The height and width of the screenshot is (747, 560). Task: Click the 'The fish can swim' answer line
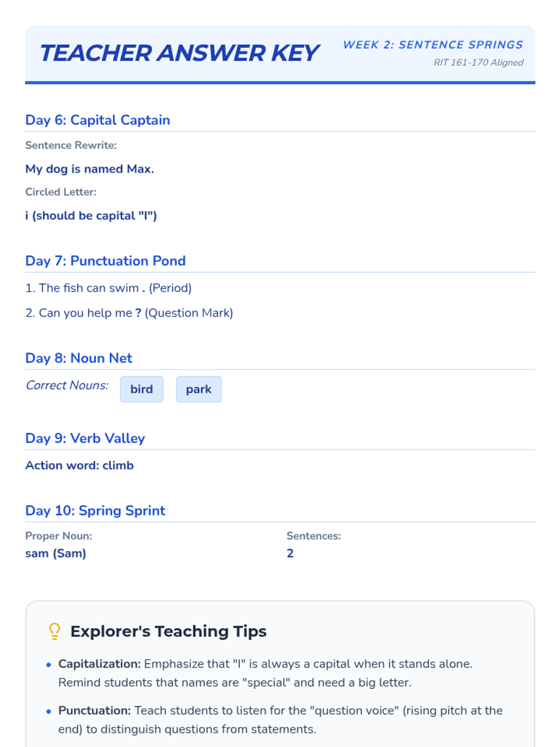click(108, 288)
